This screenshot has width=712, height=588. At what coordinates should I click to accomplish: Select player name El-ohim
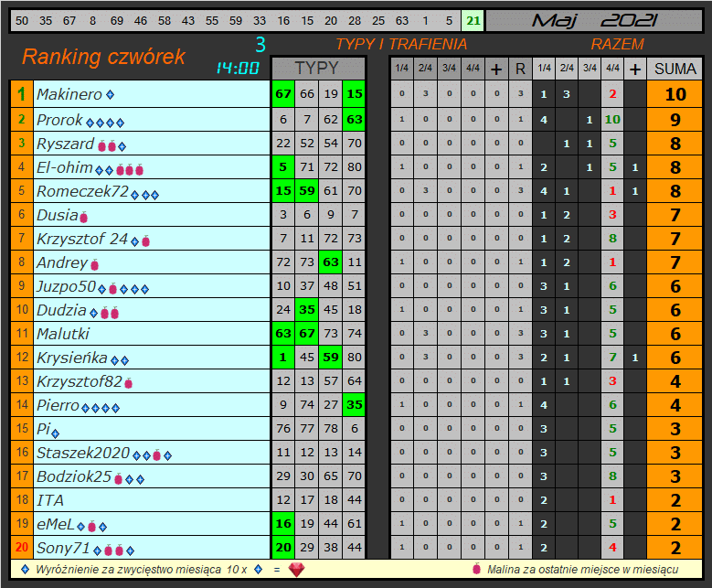coord(65,167)
